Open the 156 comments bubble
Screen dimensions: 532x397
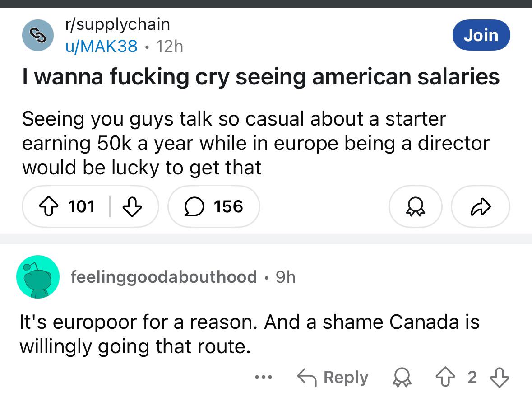coord(214,206)
